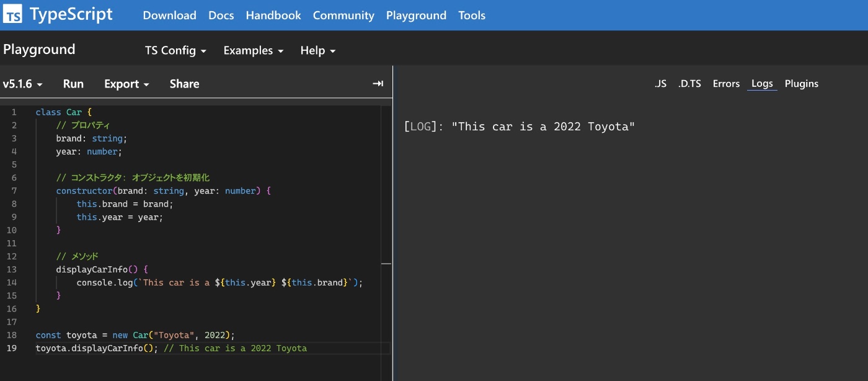Click the "brand: string;" property line
The height and width of the screenshot is (381, 868).
point(91,138)
